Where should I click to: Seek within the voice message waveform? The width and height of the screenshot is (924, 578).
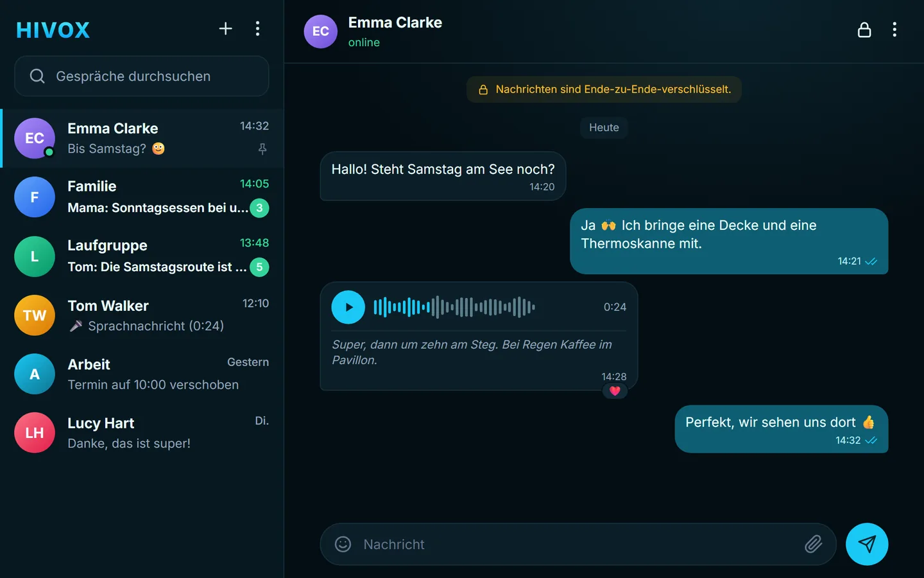tap(454, 307)
